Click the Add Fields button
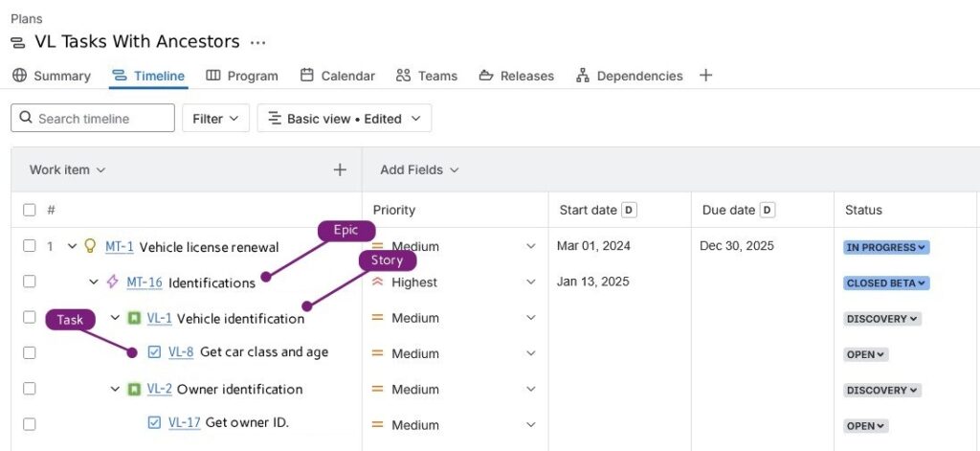Screen dimensions: 980x451 click(x=419, y=169)
